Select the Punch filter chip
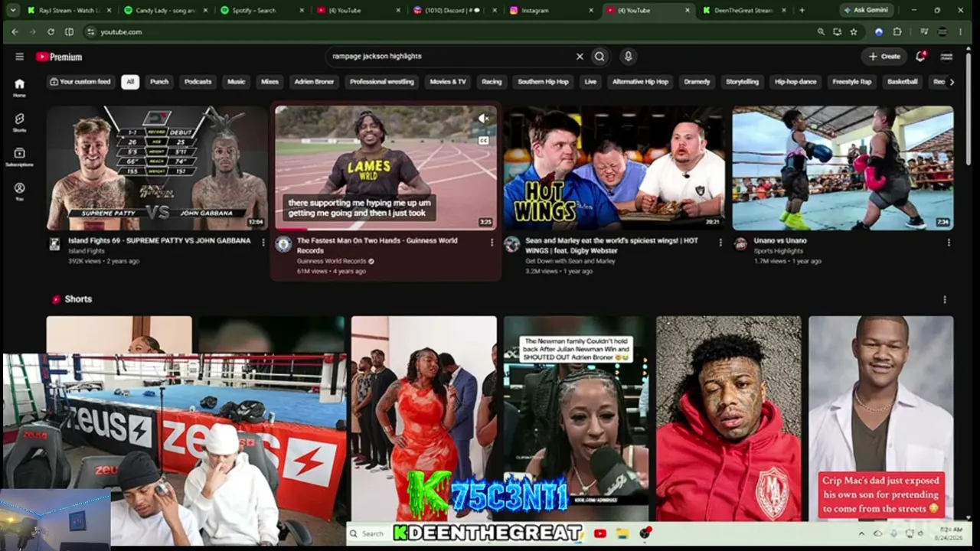Screen dimensions: 980x551 (159, 82)
